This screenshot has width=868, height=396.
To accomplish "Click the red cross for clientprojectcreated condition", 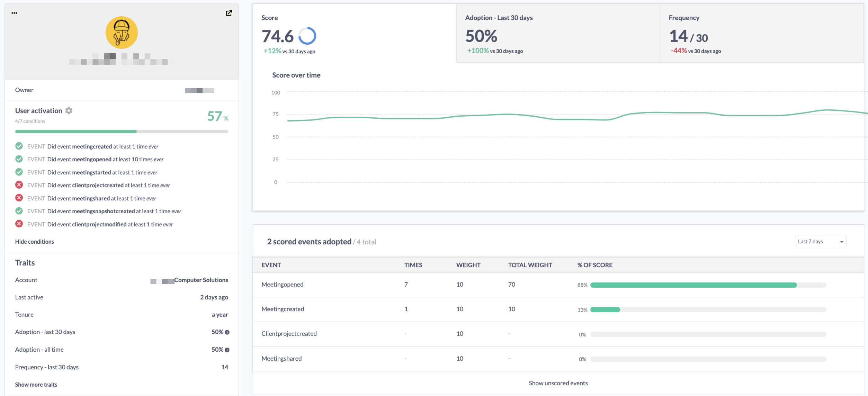I will coord(19,185).
